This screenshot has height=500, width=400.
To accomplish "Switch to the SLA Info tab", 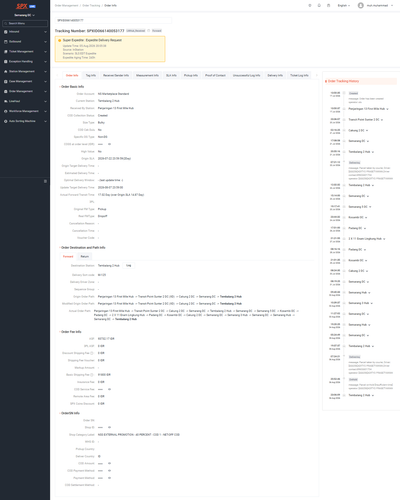I will (x=171, y=76).
